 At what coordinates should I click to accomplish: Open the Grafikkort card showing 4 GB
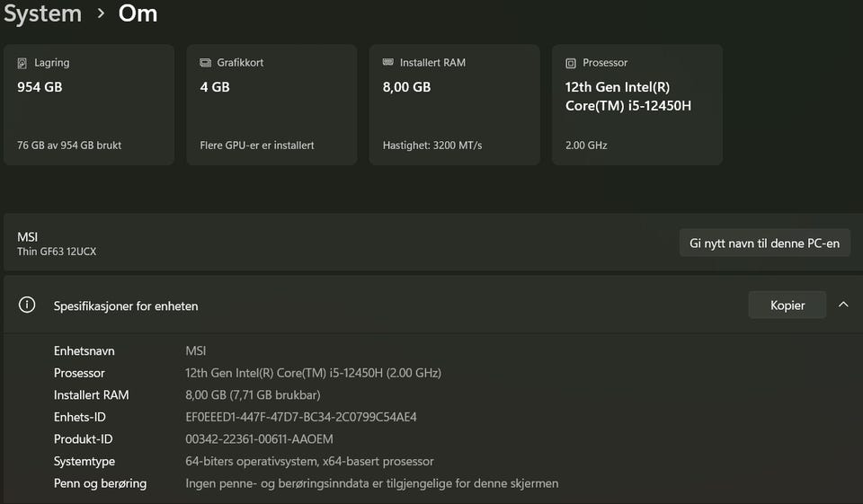(x=271, y=104)
